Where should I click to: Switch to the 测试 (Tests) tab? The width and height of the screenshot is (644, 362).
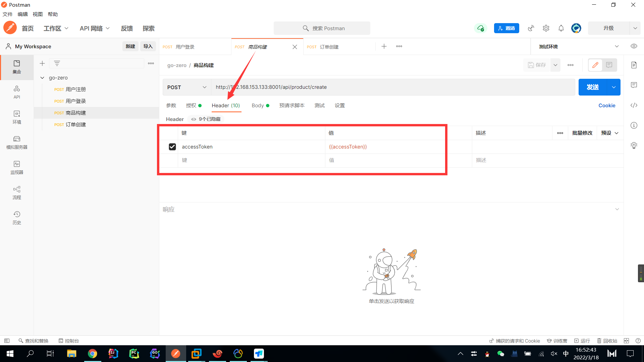coord(319,105)
